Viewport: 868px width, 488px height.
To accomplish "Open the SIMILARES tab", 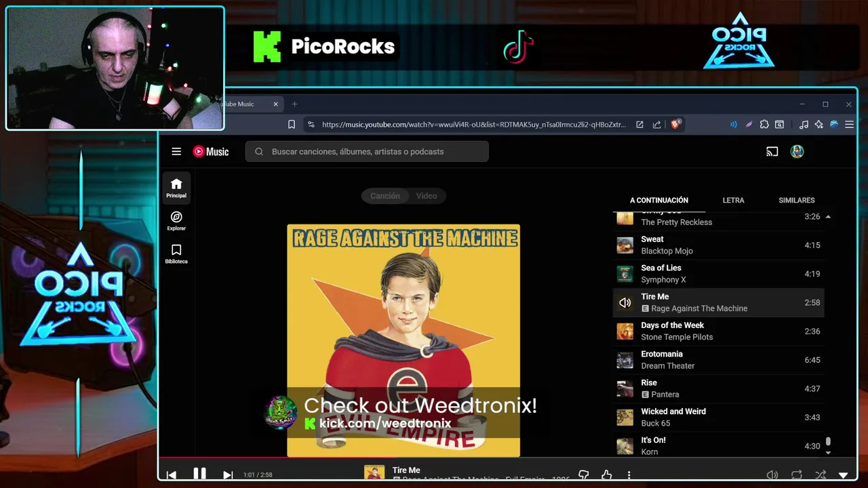I will (x=797, y=201).
